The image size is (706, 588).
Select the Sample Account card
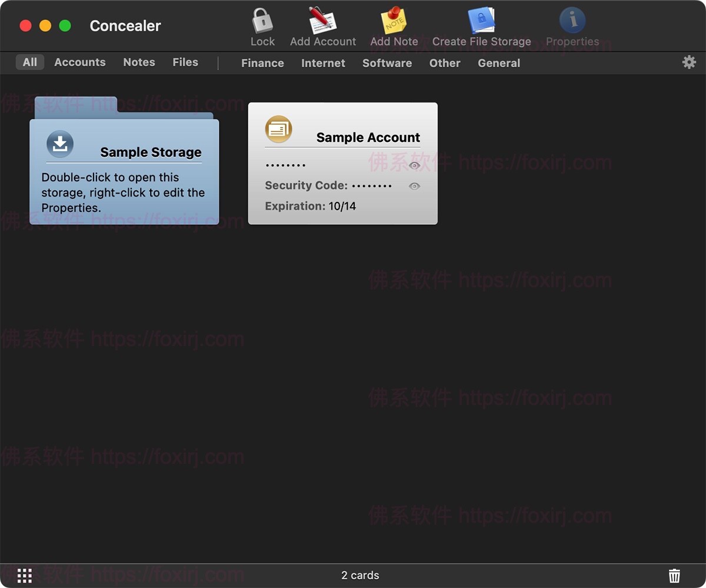pyautogui.click(x=343, y=163)
